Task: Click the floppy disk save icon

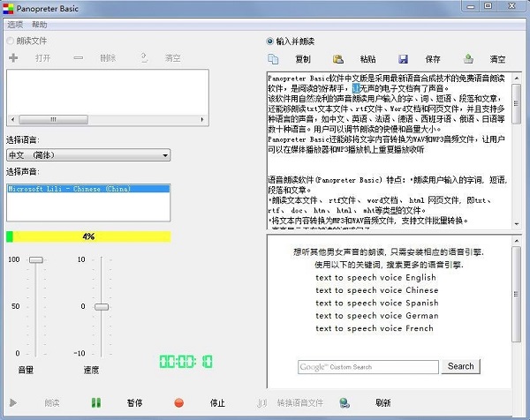Action: click(403, 59)
